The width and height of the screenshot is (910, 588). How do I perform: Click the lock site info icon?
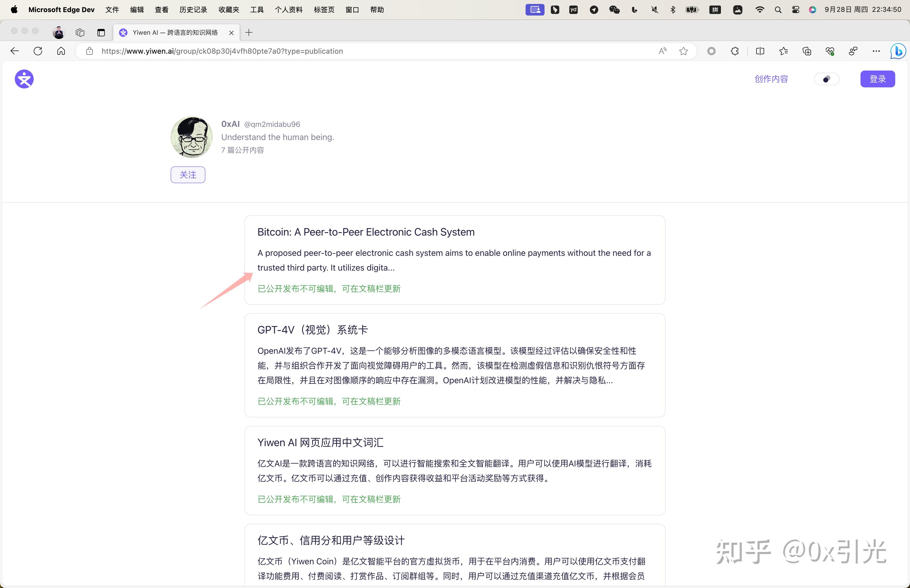(x=89, y=51)
